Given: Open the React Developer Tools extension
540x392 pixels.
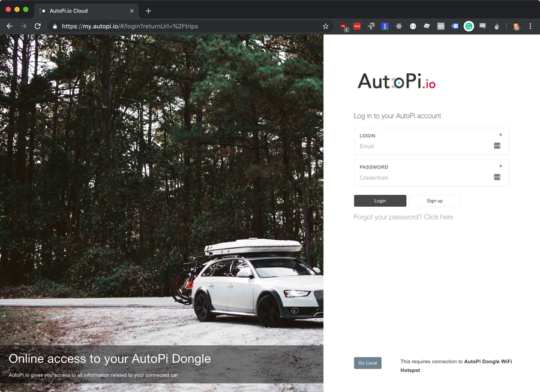Looking at the screenshot, I should click(399, 26).
